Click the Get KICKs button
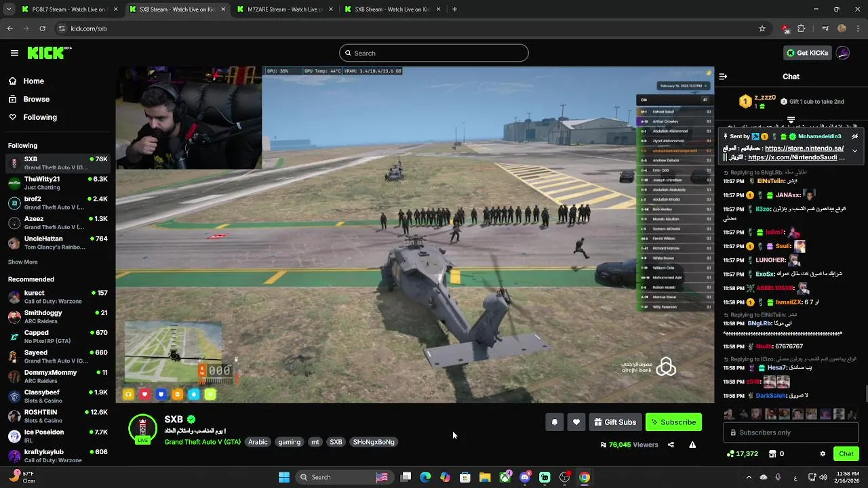 click(807, 53)
